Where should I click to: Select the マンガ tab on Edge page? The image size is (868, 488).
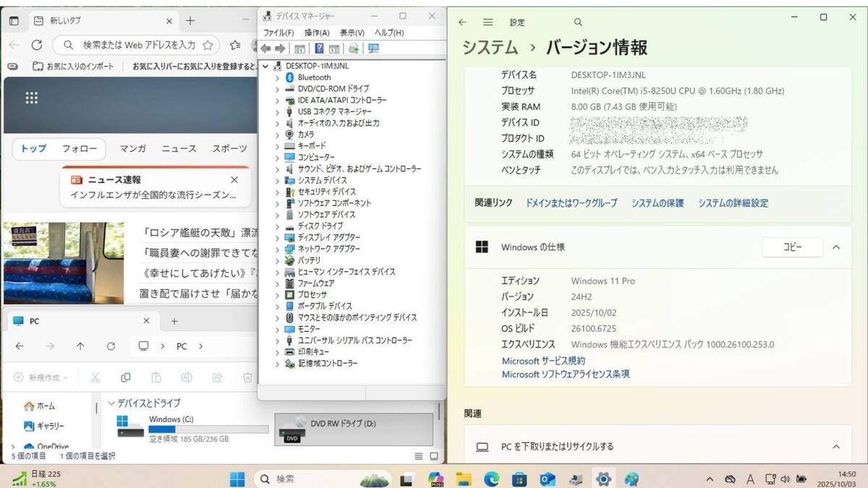132,148
